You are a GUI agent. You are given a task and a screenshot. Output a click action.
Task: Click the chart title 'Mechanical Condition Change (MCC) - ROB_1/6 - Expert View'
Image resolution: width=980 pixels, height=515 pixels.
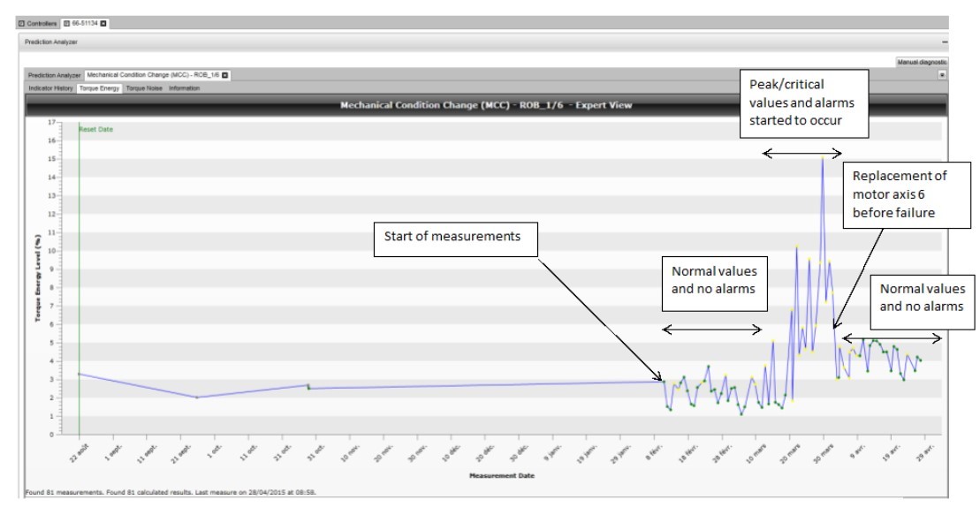coord(486,105)
